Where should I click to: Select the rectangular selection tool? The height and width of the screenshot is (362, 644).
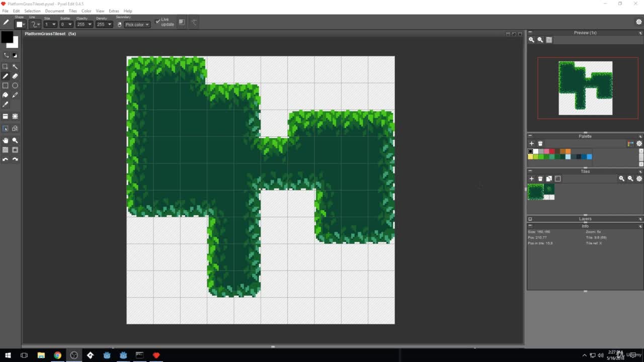click(6, 66)
